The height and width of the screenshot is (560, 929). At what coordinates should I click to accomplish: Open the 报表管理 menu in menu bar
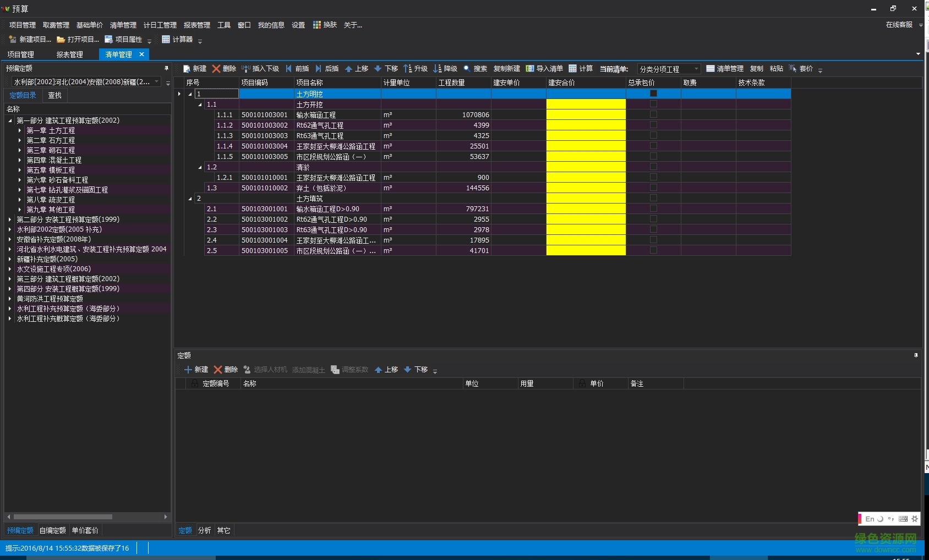[196, 25]
